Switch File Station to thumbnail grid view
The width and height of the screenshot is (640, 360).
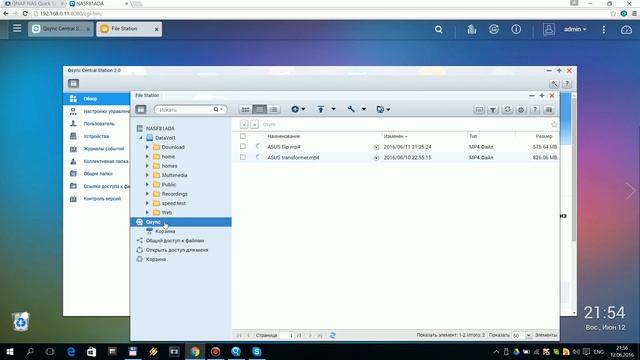click(x=245, y=109)
